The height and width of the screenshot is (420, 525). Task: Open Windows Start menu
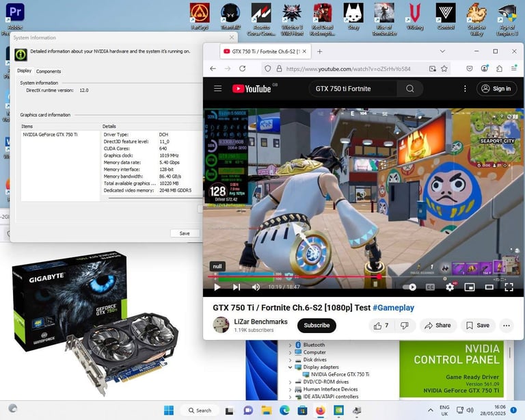click(x=169, y=410)
